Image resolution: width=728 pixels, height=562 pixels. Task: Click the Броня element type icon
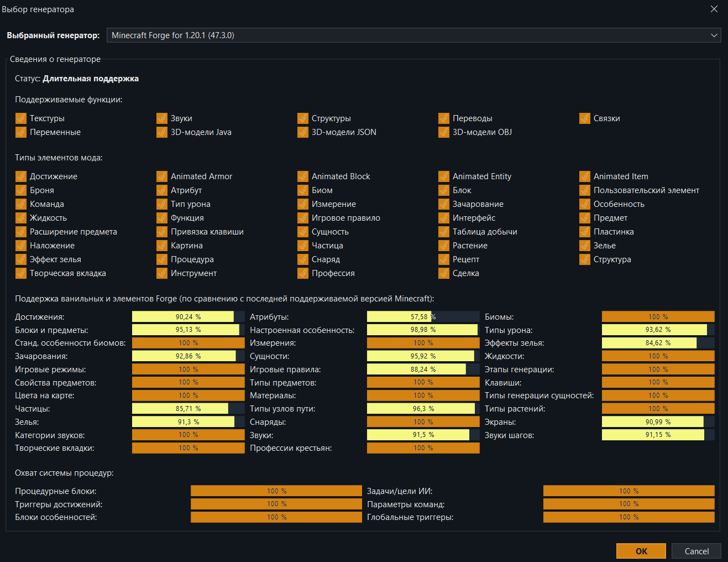[x=21, y=190]
